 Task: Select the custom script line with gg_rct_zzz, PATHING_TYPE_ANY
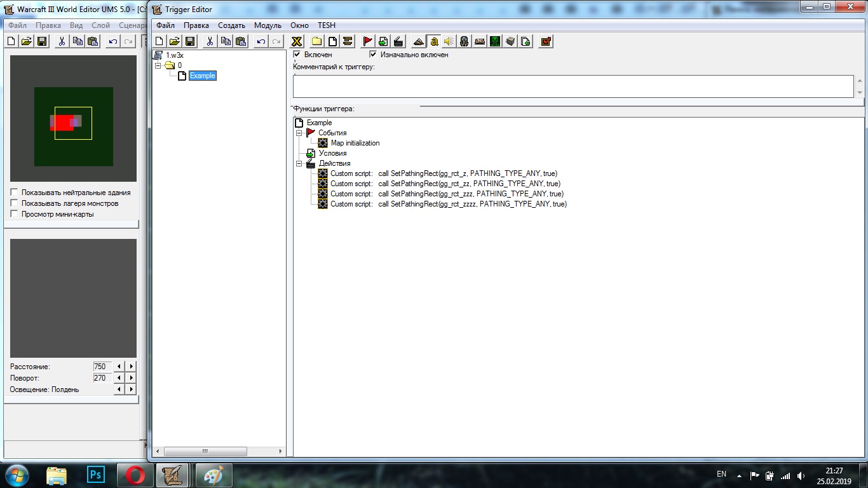(x=447, y=194)
